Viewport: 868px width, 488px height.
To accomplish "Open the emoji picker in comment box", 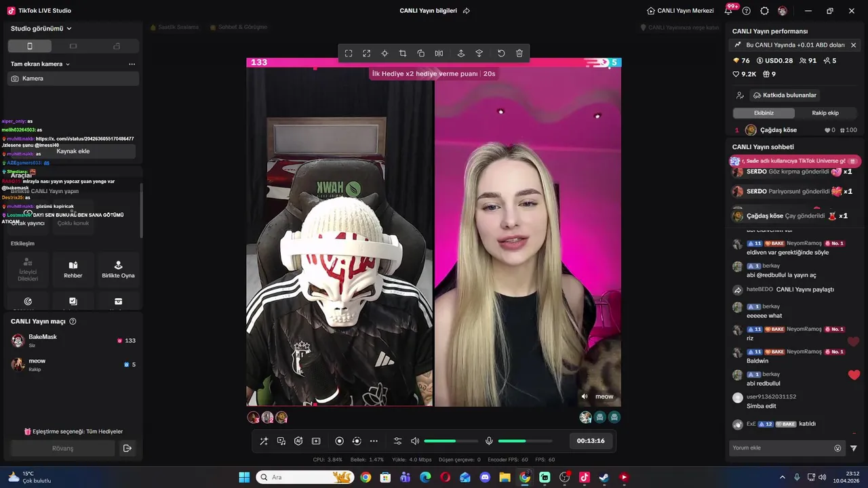I will [x=837, y=448].
